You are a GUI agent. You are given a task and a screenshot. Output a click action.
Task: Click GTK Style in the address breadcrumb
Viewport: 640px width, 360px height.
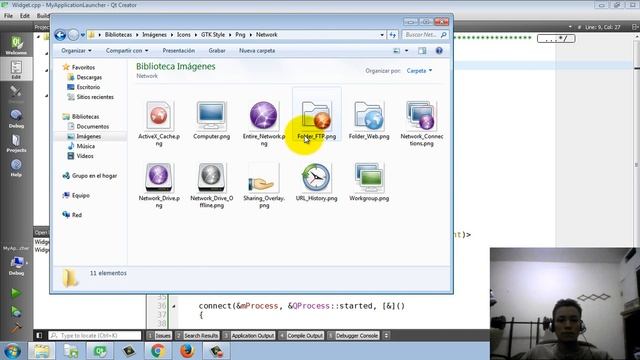[x=213, y=35]
